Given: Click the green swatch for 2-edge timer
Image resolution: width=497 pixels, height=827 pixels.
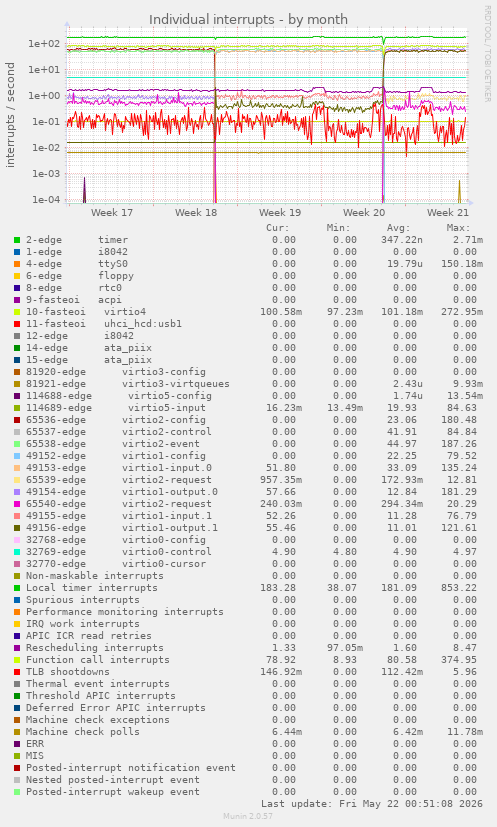Looking at the screenshot, I should [x=17, y=240].
